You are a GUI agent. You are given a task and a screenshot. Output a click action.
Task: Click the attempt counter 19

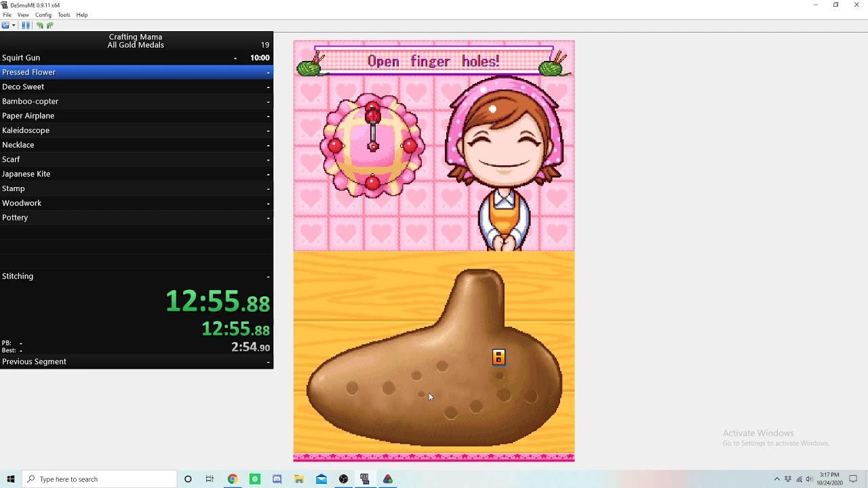[x=265, y=45]
